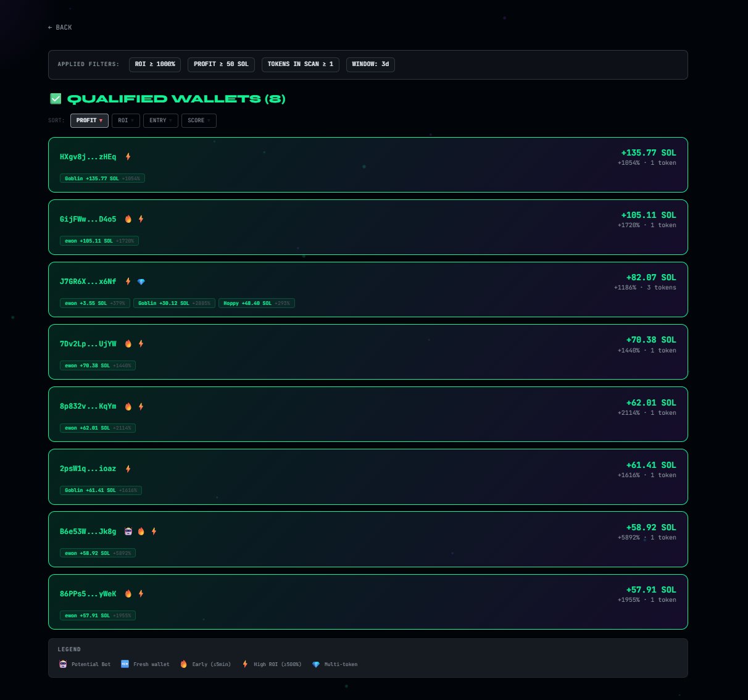Click the lightning icon on HXgv8j...zHEq
The width and height of the screenshot is (748, 700).
coord(128,157)
